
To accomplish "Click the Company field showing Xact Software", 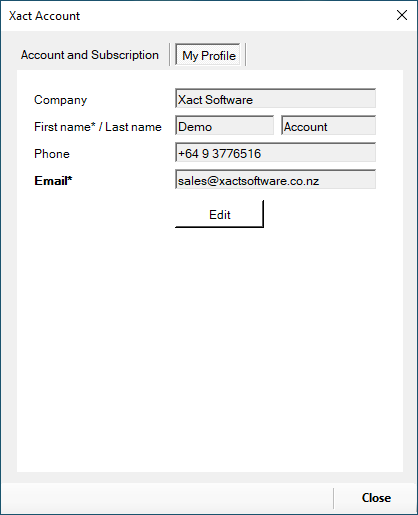I will pyautogui.click(x=275, y=98).
